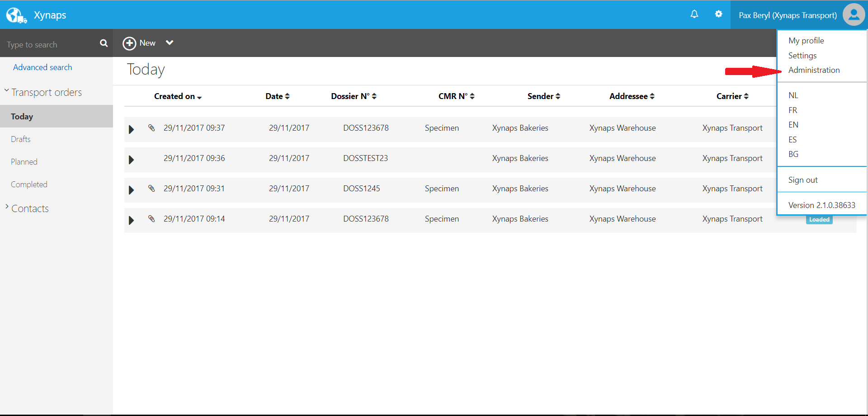This screenshot has height=416, width=868.
Task: Switch to the Drafts view
Action: coord(20,139)
